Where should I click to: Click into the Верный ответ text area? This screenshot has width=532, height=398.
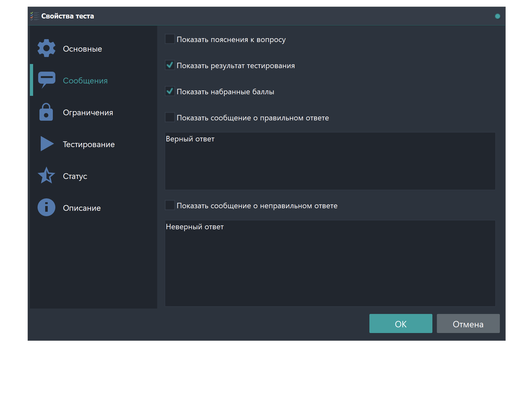pos(330,161)
